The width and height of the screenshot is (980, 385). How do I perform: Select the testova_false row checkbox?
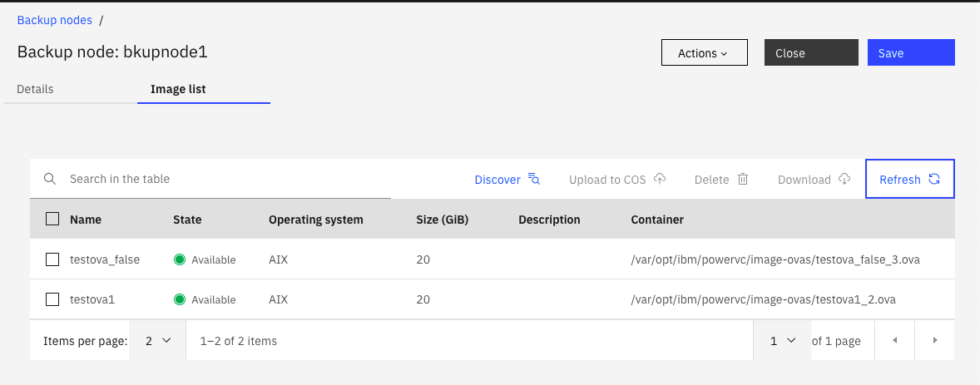[x=52, y=259]
